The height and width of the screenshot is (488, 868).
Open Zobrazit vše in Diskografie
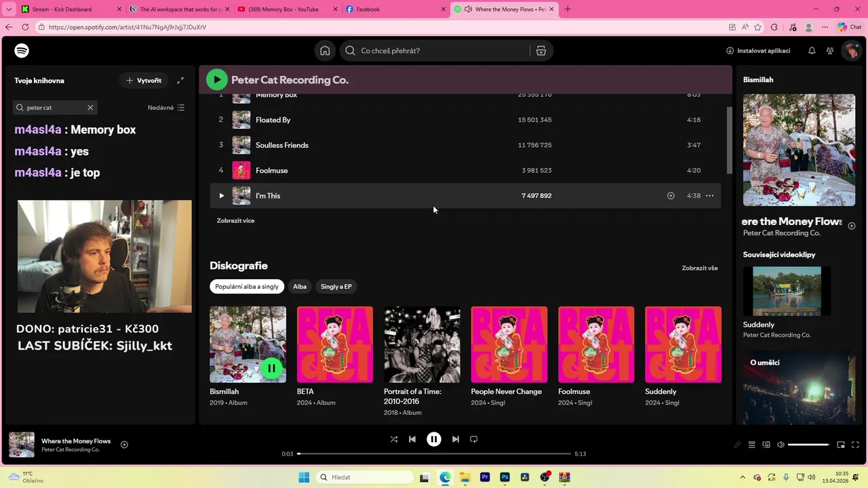[x=700, y=268]
